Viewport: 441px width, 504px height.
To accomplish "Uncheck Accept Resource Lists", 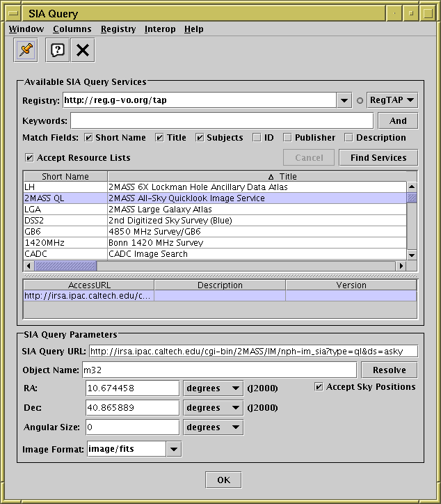I will pos(29,157).
